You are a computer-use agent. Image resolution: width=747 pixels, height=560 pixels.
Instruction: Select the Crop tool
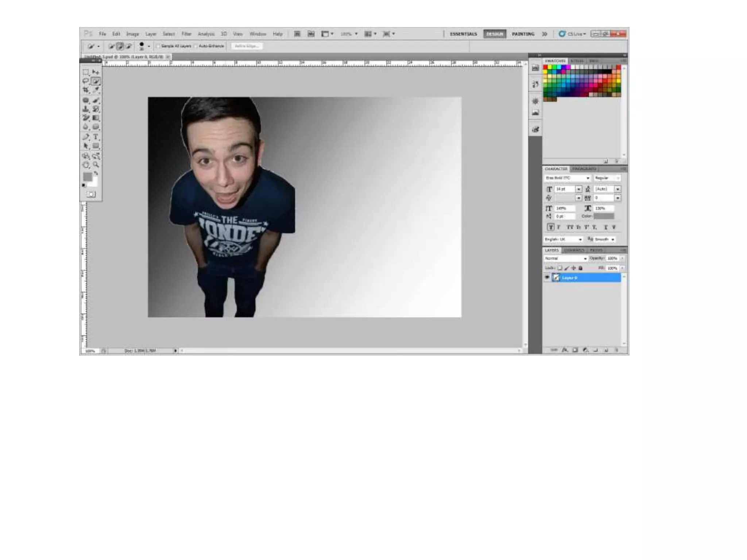pos(86,90)
